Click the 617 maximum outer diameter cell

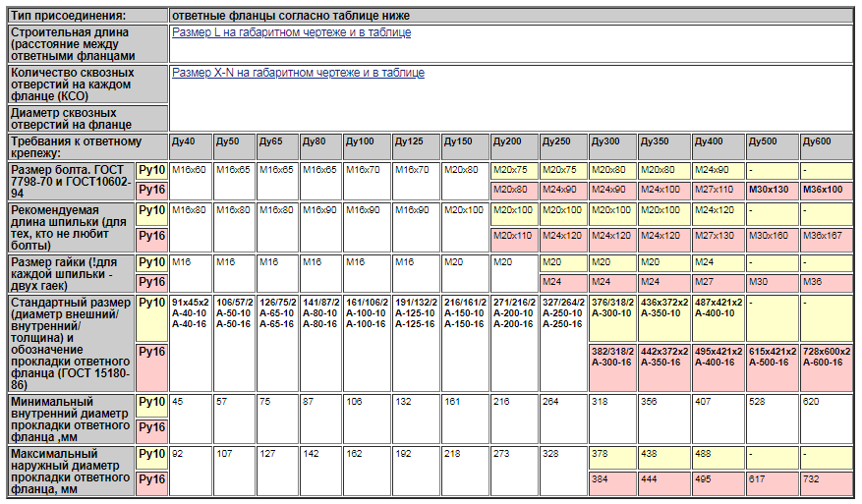coord(772,483)
